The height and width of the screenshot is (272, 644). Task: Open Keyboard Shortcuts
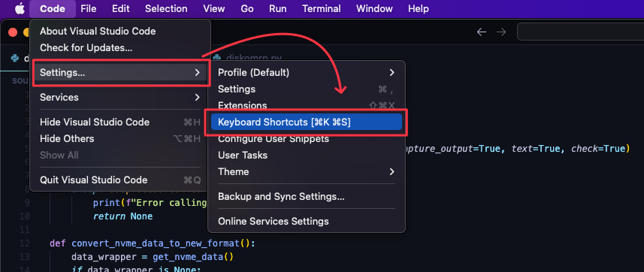click(x=307, y=122)
